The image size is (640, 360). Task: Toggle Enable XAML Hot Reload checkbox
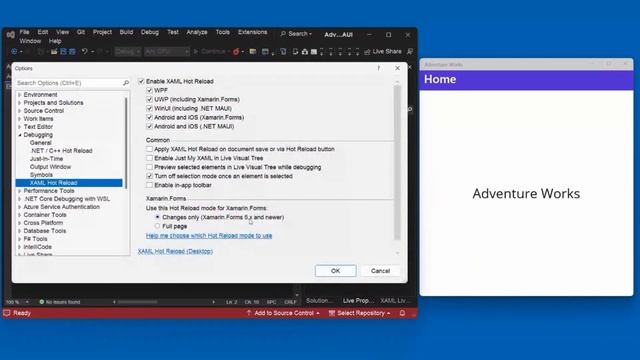(141, 81)
